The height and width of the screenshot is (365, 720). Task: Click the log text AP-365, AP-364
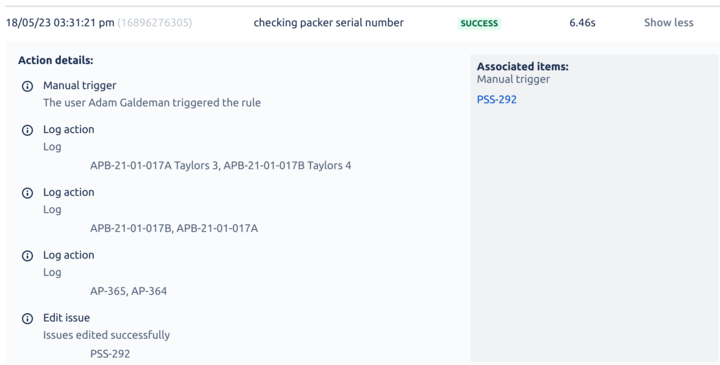click(129, 291)
